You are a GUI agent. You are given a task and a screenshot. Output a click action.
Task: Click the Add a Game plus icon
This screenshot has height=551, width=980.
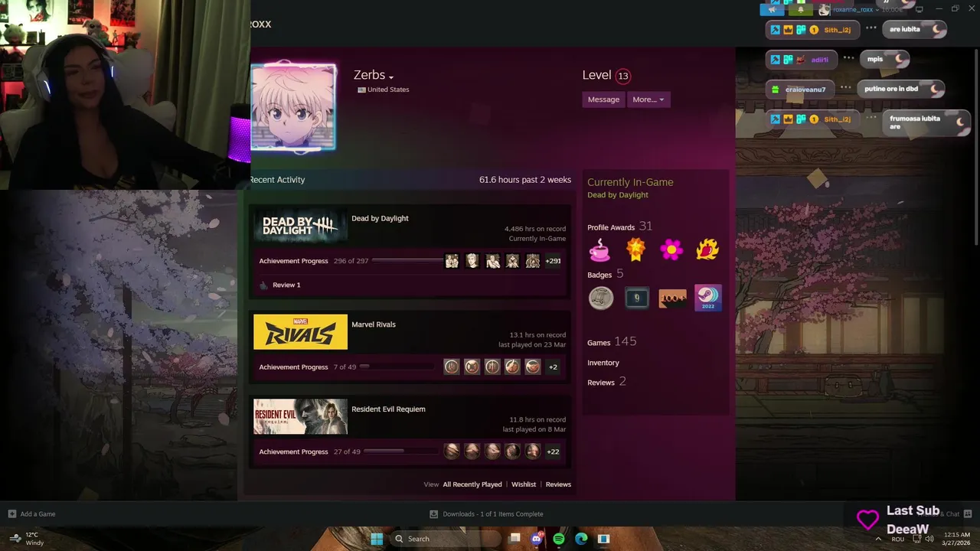pyautogui.click(x=11, y=514)
